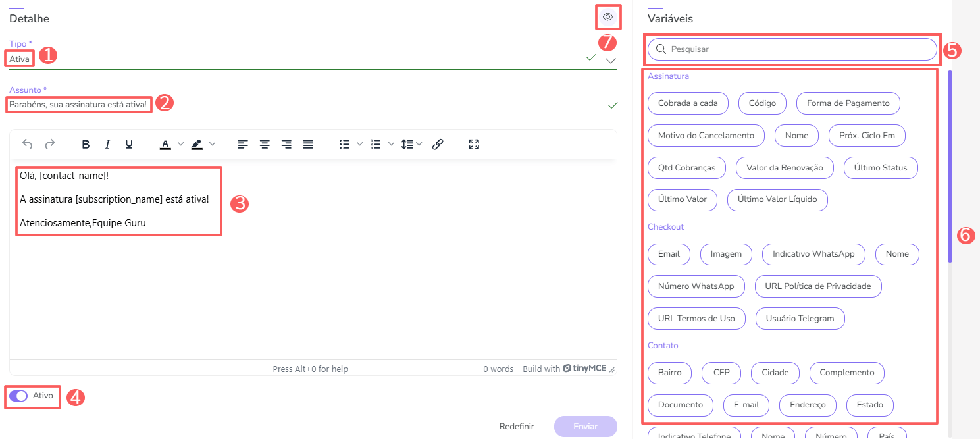The image size is (980, 443).
Task: Click the eye preview icon
Action: click(607, 17)
